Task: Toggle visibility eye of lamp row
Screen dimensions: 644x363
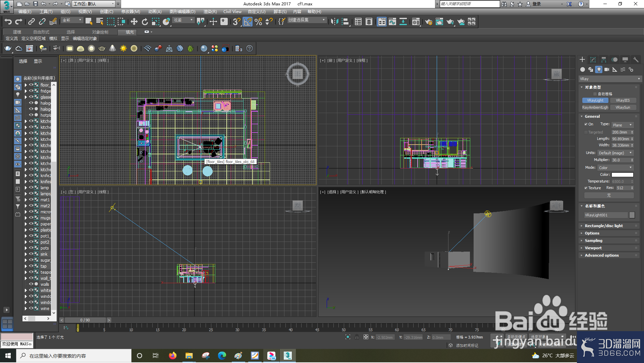Action: 31,188
